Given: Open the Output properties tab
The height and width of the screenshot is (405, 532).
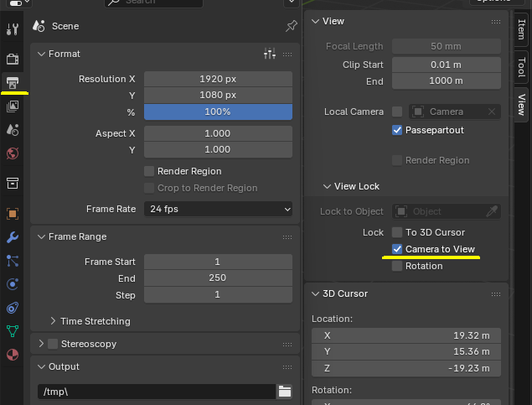Looking at the screenshot, I should point(13,82).
